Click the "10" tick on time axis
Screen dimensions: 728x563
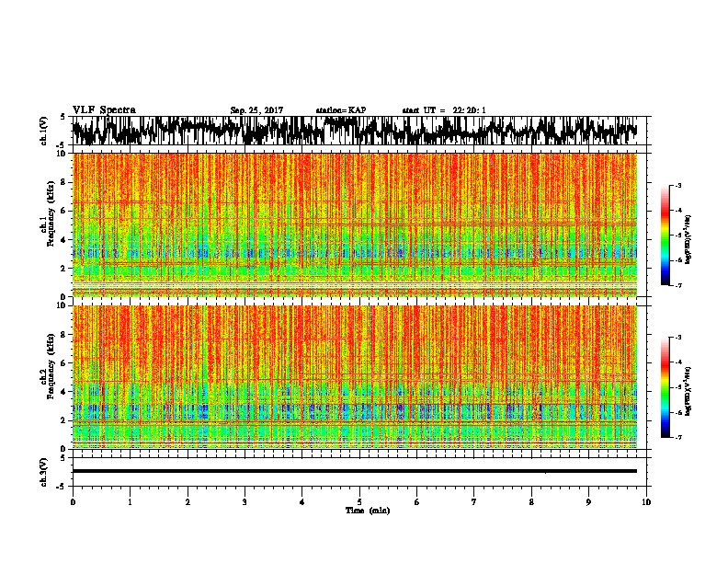646,502
